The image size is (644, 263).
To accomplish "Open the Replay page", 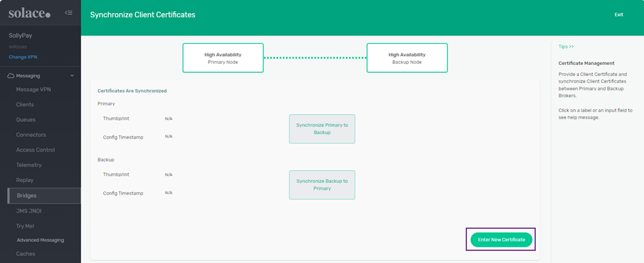I will (25, 180).
